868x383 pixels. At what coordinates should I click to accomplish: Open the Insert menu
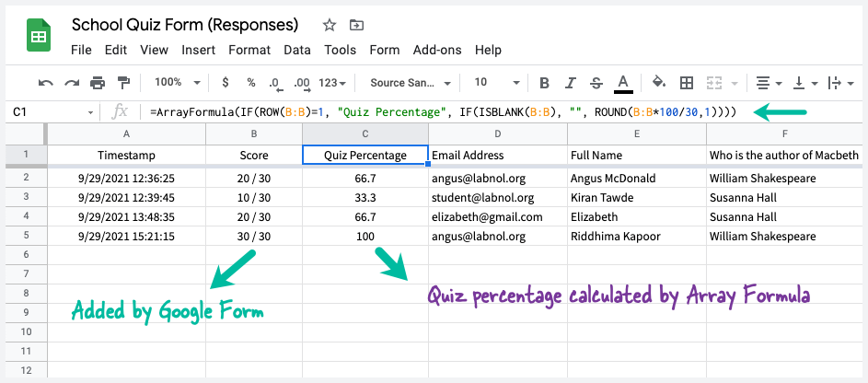click(x=198, y=50)
